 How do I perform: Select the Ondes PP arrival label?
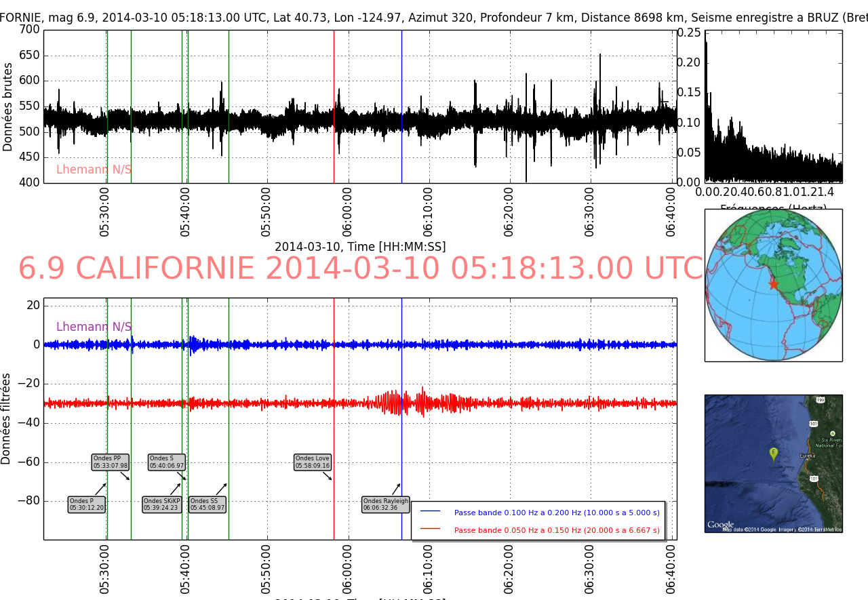pos(111,462)
